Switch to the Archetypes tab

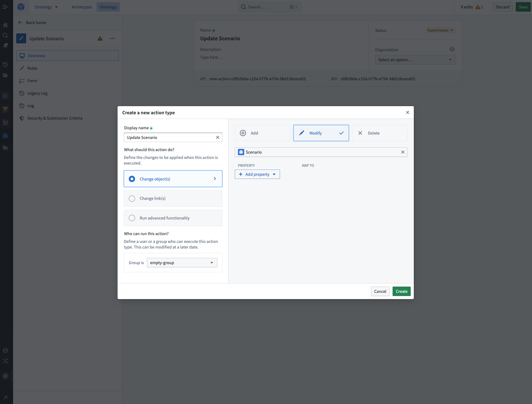click(82, 7)
